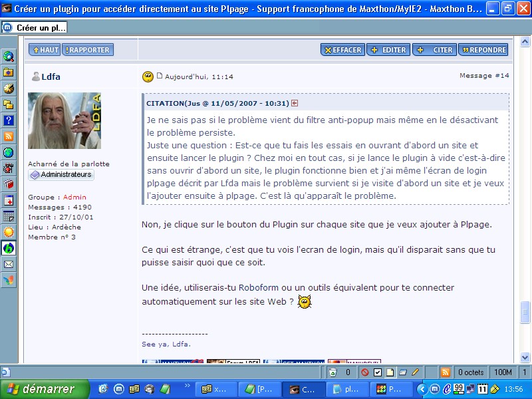532x399 pixels.
Task: Click the user icon beside Ldfa
Action: point(36,76)
